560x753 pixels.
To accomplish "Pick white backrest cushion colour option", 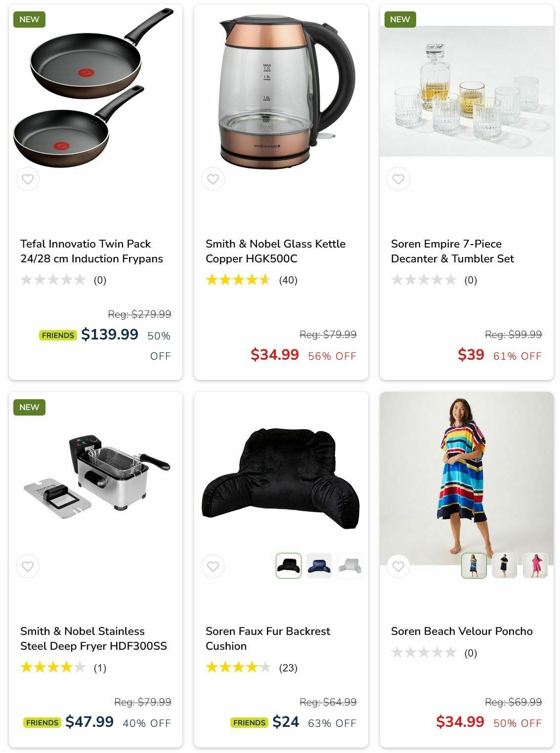I will (350, 566).
